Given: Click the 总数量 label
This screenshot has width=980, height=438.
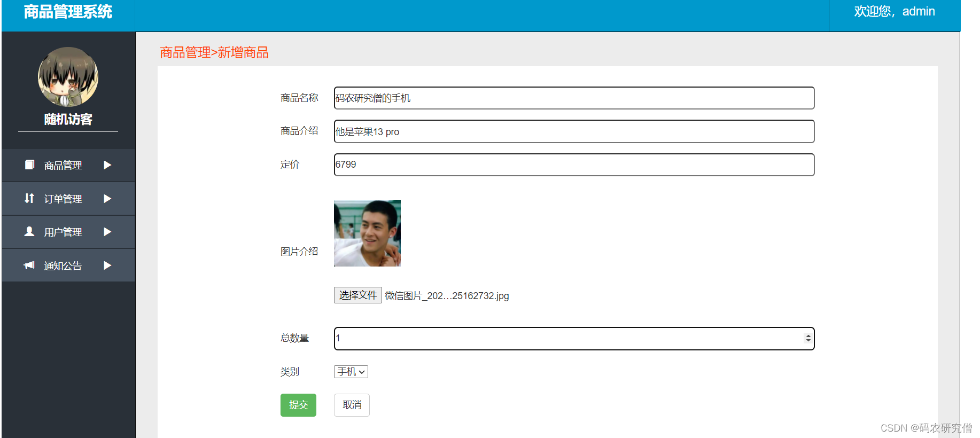Looking at the screenshot, I should pyautogui.click(x=295, y=338).
